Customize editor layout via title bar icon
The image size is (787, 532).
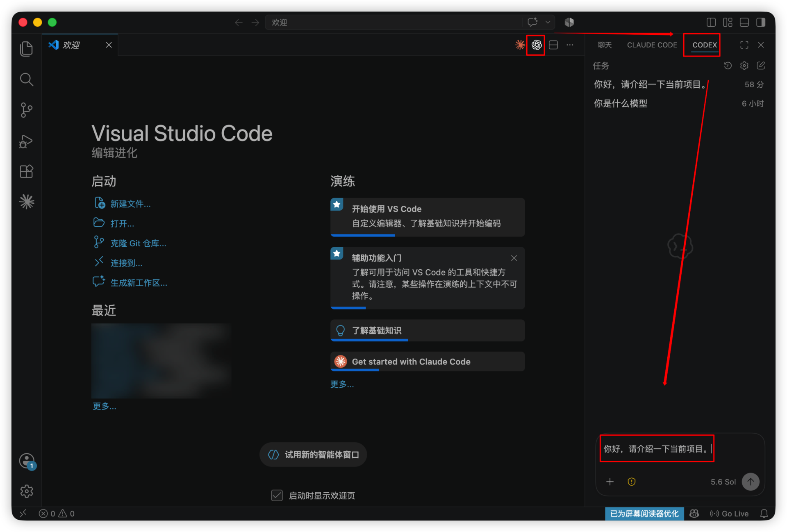[x=728, y=22]
